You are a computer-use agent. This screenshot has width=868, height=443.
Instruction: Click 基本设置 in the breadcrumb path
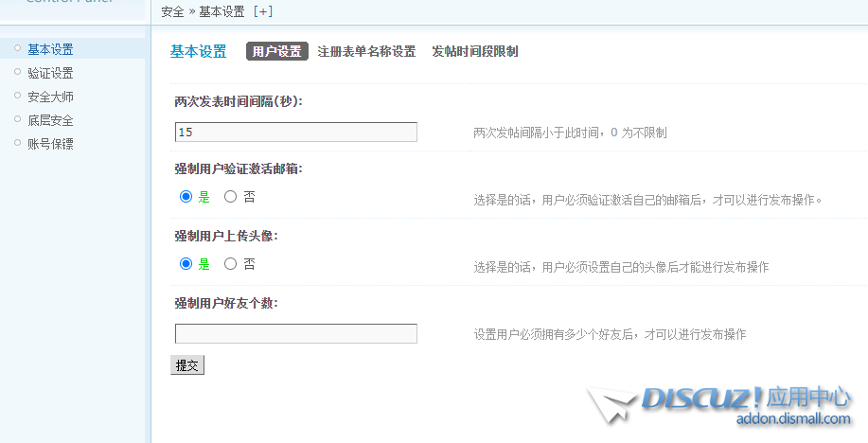(221, 12)
